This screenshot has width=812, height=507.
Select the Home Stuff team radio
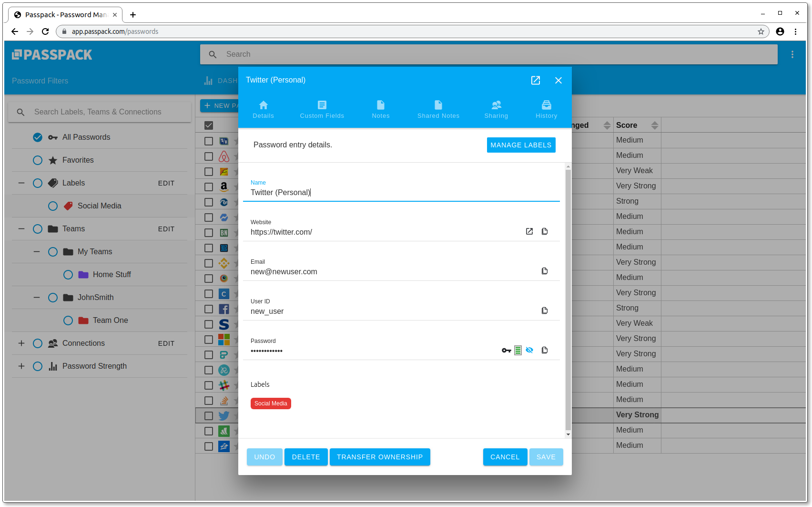pos(68,275)
